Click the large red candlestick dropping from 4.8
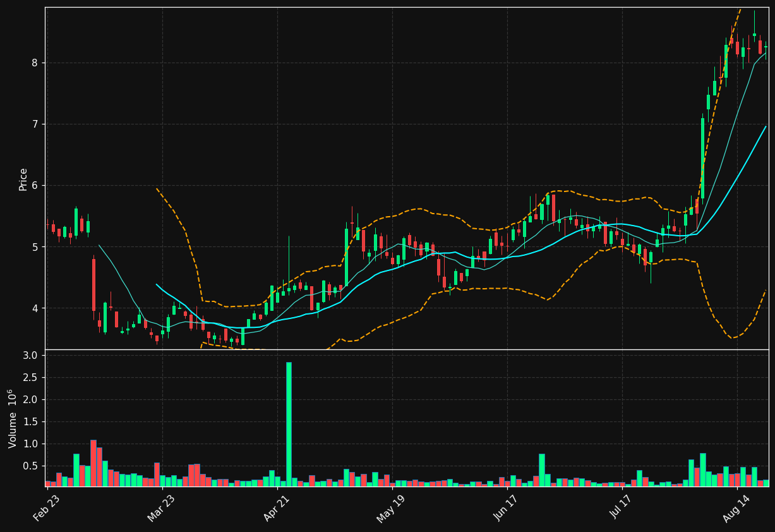 pos(93,285)
